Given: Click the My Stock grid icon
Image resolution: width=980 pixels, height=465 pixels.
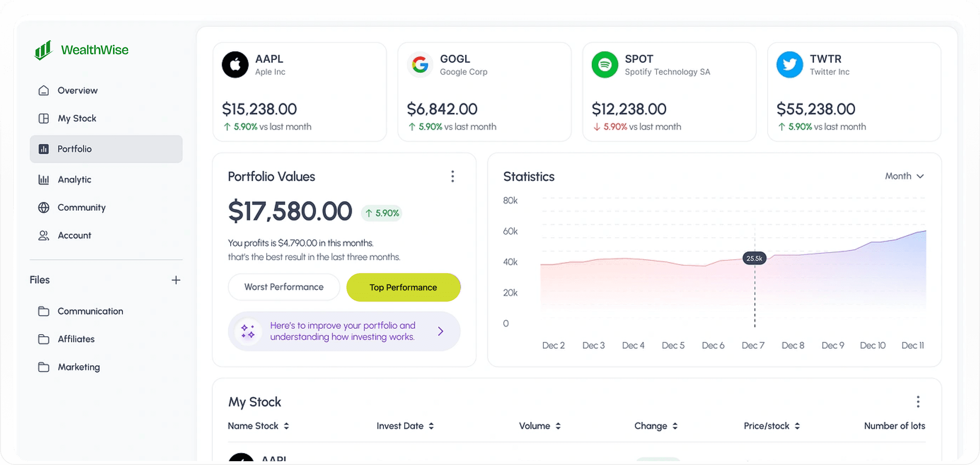Looking at the screenshot, I should coord(44,118).
